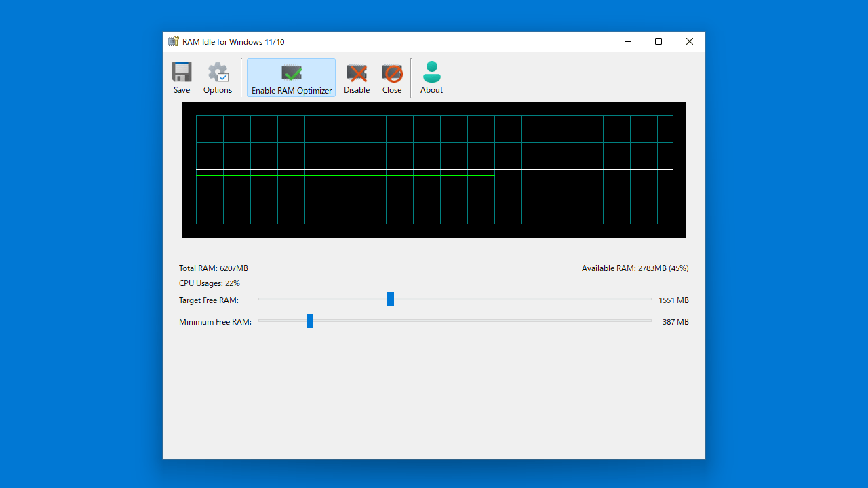868x488 pixels.
Task: Maximize the RAM Idle window
Action: (x=658, y=41)
